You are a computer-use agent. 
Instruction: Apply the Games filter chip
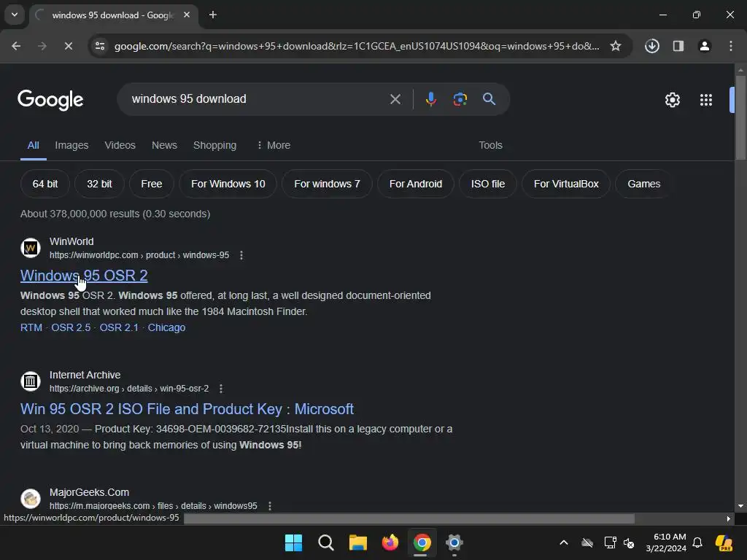coord(643,184)
